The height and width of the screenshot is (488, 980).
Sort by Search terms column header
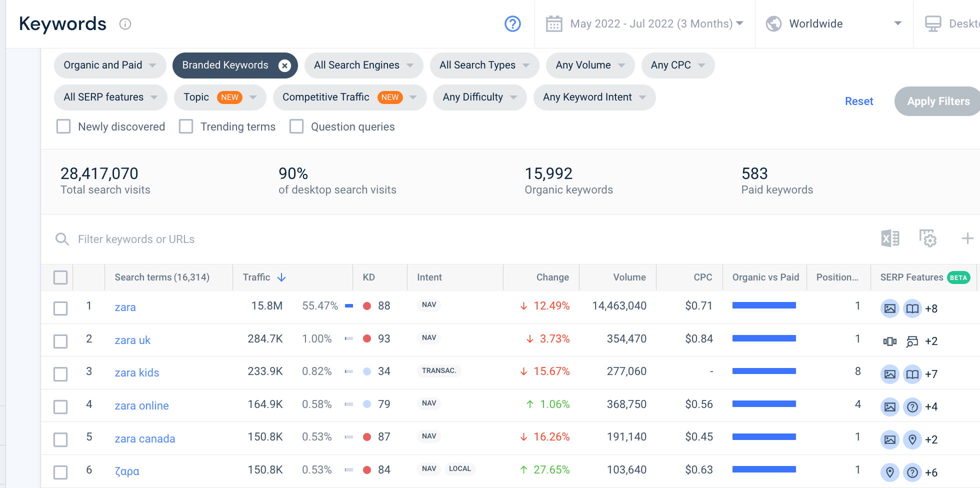(162, 277)
